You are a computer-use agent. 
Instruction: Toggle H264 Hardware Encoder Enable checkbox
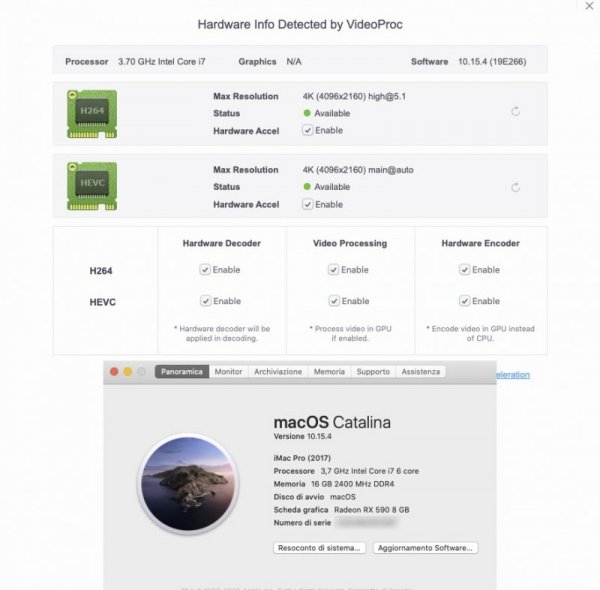click(x=464, y=270)
